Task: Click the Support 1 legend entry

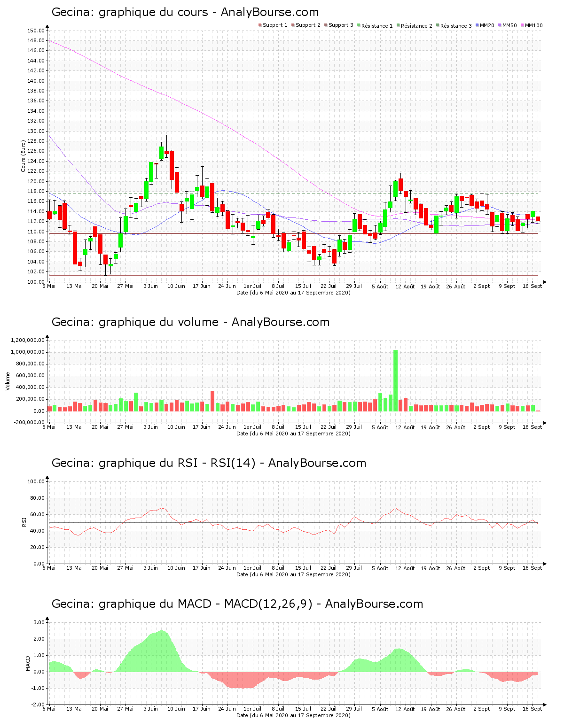Action: (273, 25)
